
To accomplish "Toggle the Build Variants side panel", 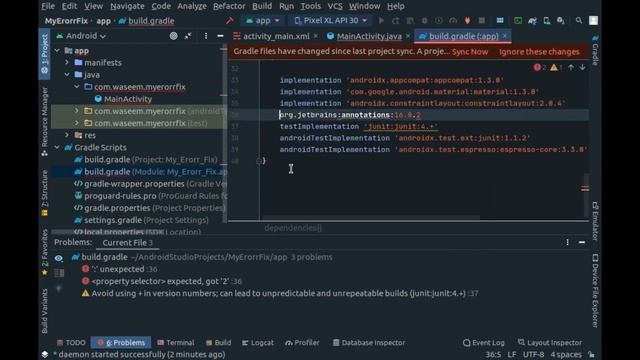I will [x=44, y=311].
